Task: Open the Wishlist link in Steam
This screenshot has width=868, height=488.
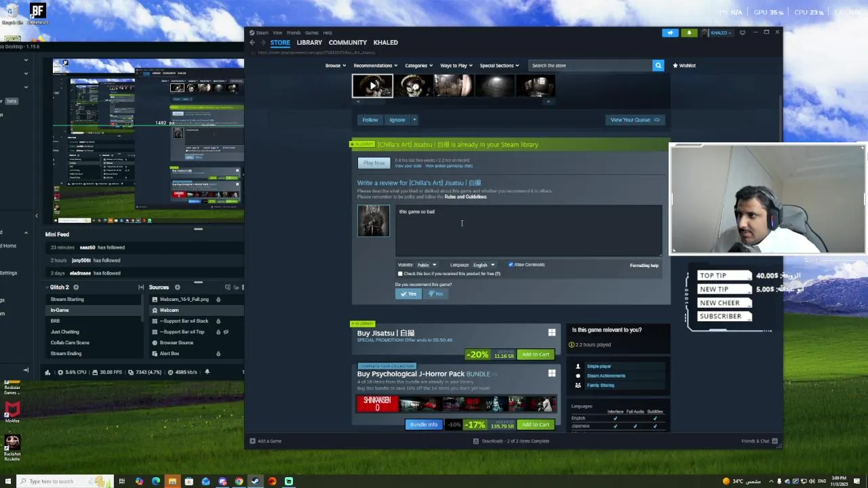Action: [684, 66]
